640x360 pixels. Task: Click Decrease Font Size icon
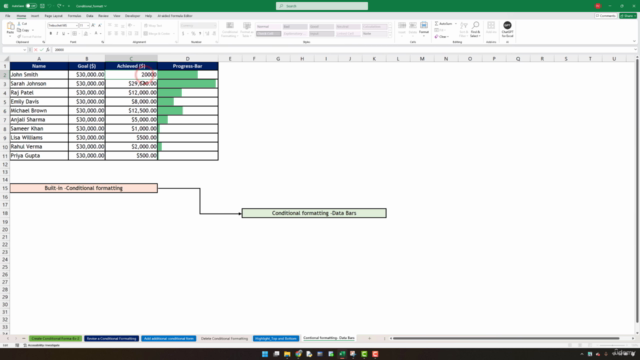pyautogui.click(x=99, y=25)
